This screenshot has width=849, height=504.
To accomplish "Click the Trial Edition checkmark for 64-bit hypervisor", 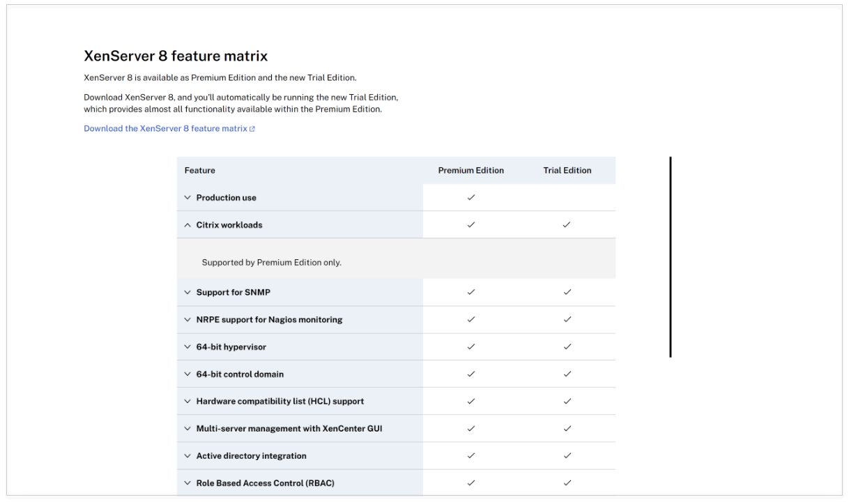I will coord(567,346).
